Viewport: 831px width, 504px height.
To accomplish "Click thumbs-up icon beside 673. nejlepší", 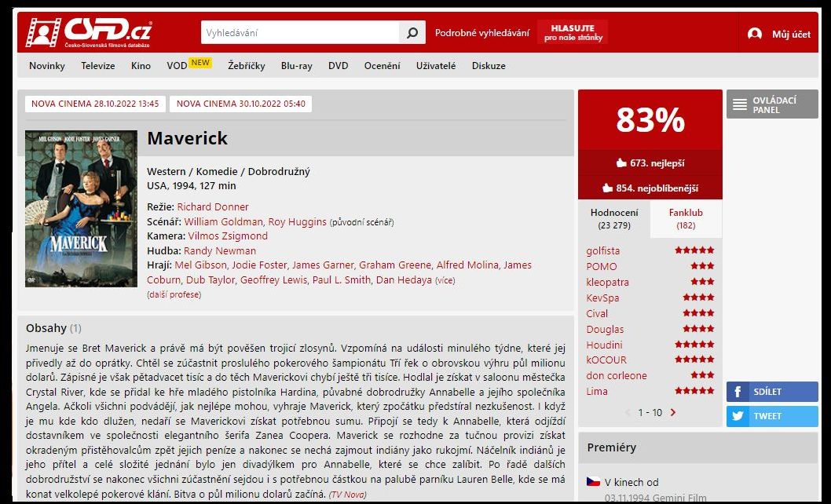I will pos(621,163).
